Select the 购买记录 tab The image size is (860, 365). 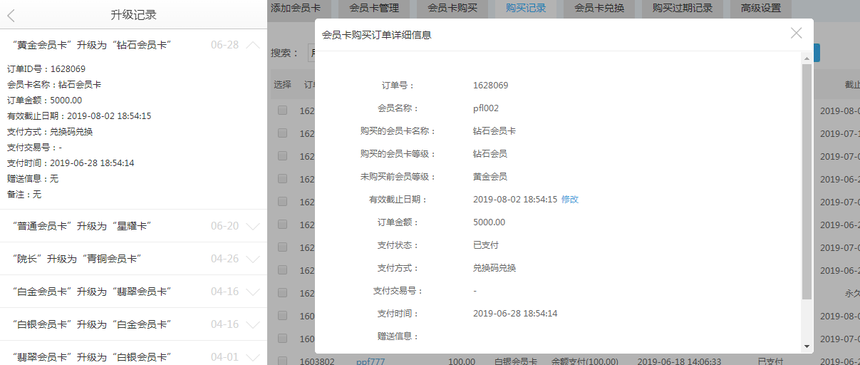pos(526,8)
